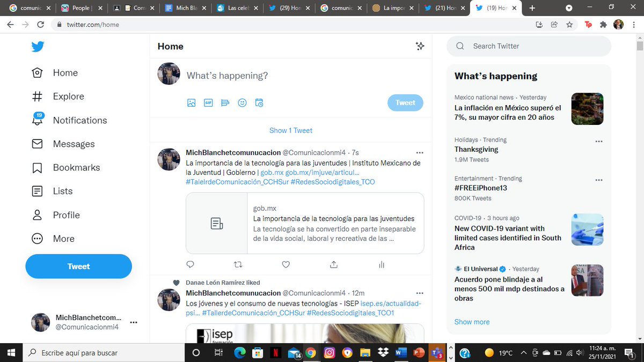Screen dimensions: 644x362
Task: Open options menu on the 12m tweet
Action: (x=420, y=293)
